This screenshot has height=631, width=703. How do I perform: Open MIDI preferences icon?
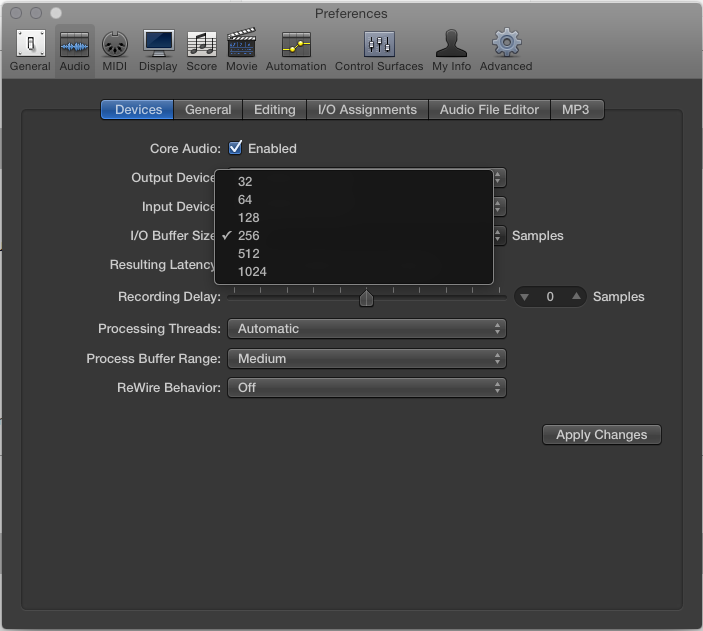(115, 44)
